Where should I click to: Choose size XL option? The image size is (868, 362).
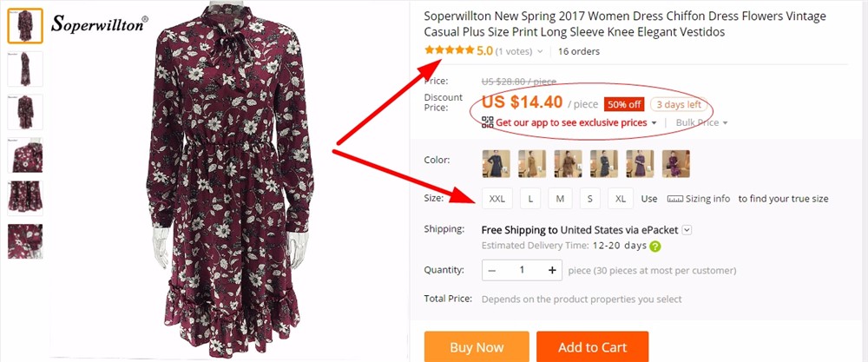(621, 199)
